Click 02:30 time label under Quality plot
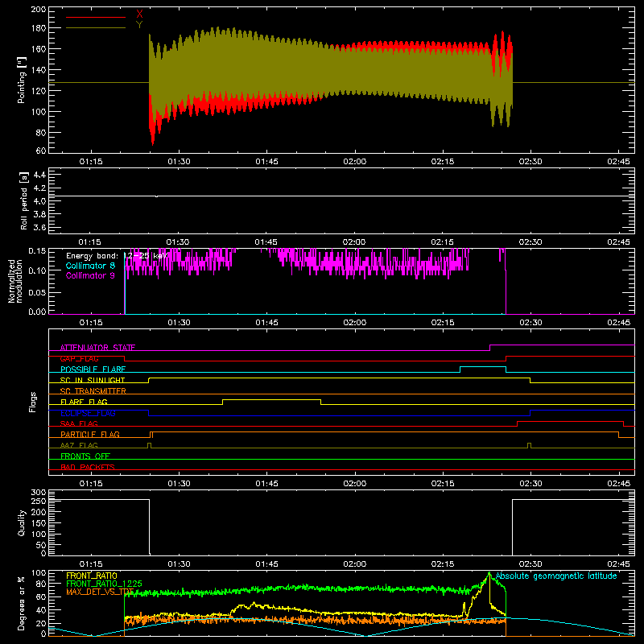 tap(530, 564)
